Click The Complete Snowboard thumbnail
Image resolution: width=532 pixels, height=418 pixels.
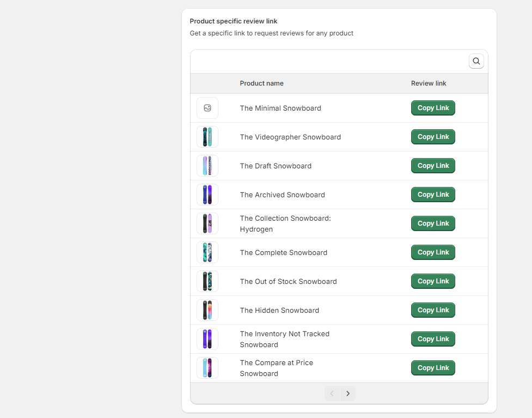point(207,252)
